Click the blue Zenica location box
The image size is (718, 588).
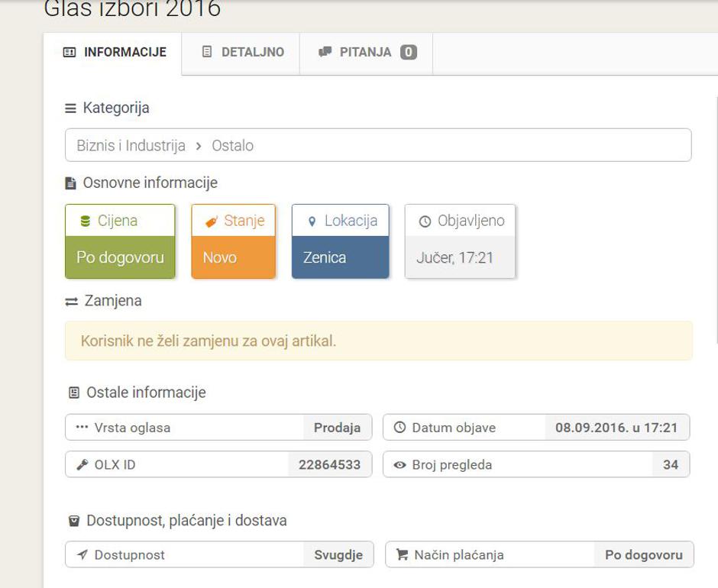pyautogui.click(x=340, y=258)
